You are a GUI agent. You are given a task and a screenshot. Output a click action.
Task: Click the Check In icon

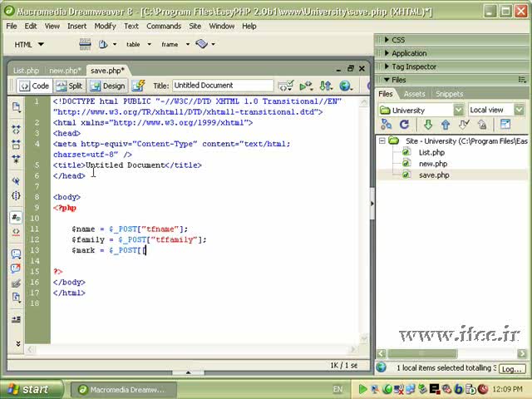482,125
